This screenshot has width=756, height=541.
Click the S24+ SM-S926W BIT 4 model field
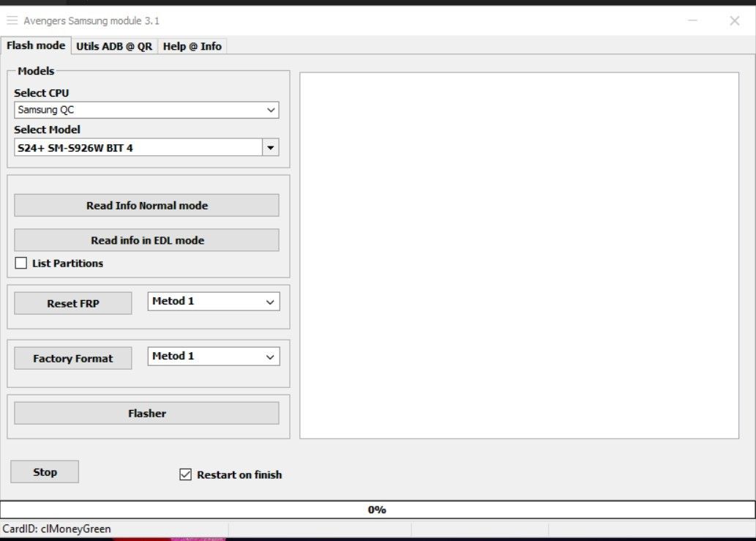(138, 148)
